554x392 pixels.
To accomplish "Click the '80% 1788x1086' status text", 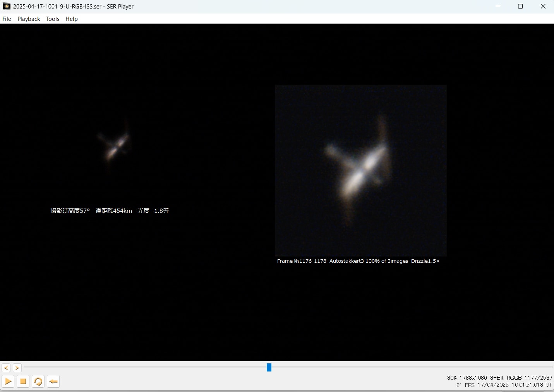I will coord(467,378).
